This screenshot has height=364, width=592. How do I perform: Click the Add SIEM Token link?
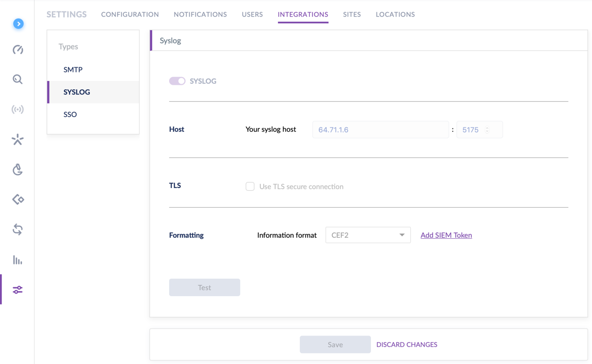coord(446,235)
